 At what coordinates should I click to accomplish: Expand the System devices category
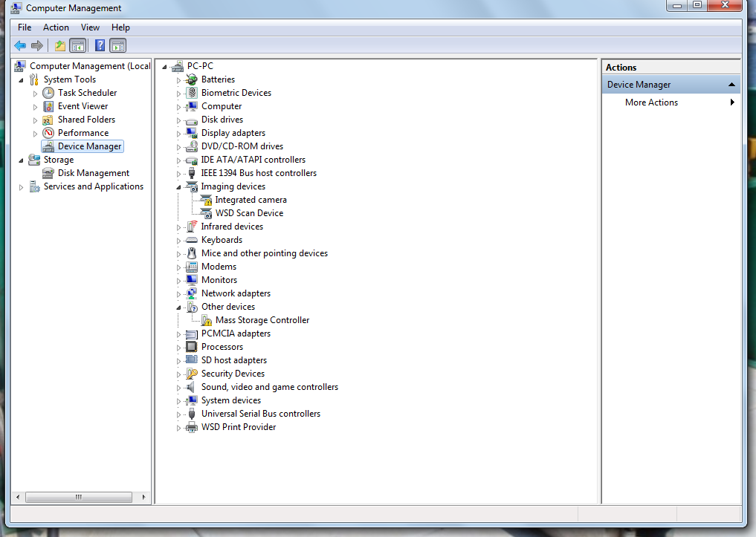coord(178,401)
